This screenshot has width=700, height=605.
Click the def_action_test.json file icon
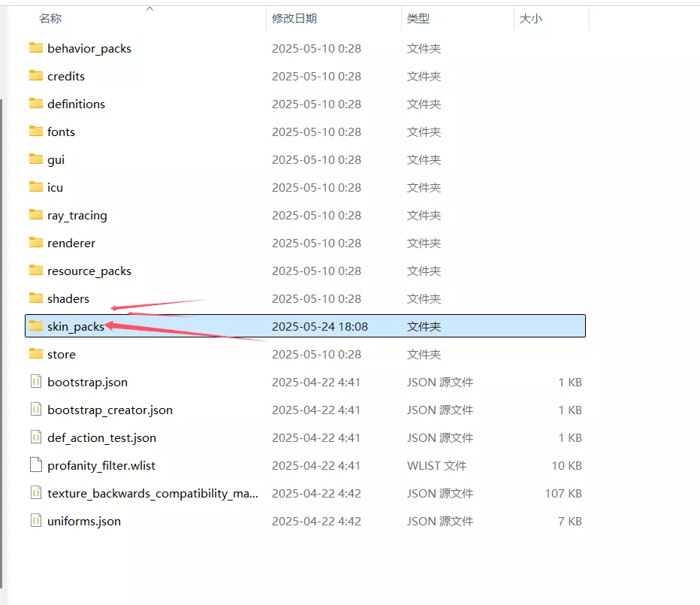[36, 437]
